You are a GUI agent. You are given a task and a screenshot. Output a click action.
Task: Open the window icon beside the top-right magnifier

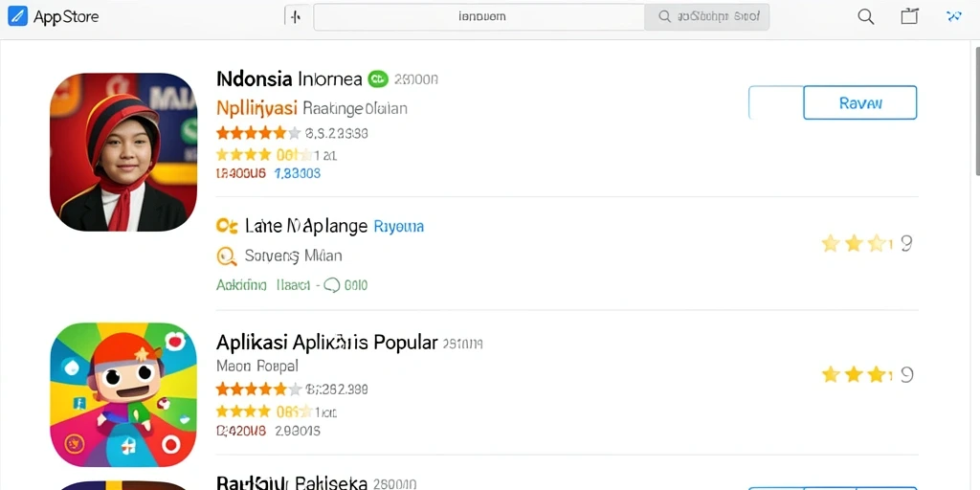(909, 16)
